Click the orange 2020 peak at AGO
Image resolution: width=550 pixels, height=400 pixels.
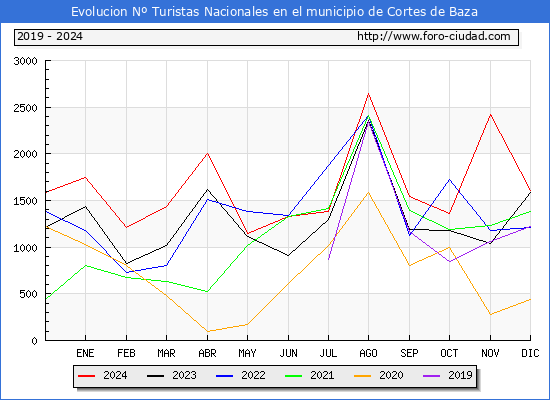[x=368, y=192]
